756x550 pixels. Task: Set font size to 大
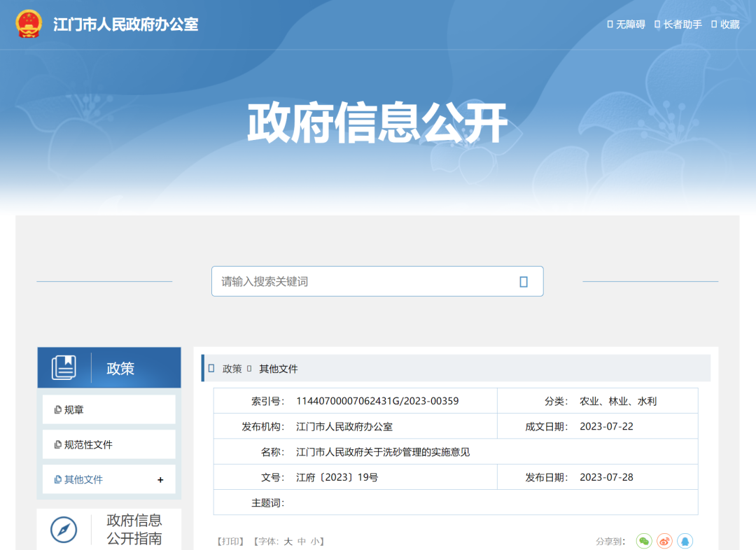[x=288, y=542]
